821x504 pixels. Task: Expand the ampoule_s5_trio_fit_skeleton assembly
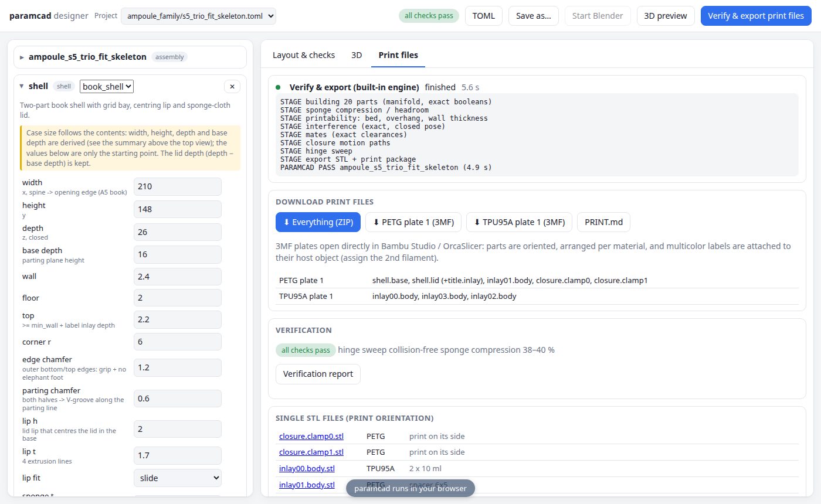pos(22,57)
